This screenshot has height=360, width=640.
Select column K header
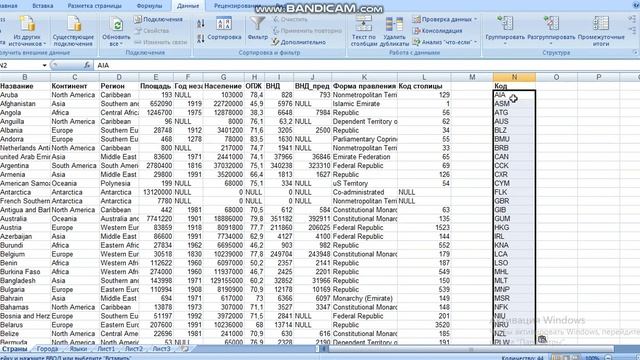pyautogui.click(x=364, y=77)
